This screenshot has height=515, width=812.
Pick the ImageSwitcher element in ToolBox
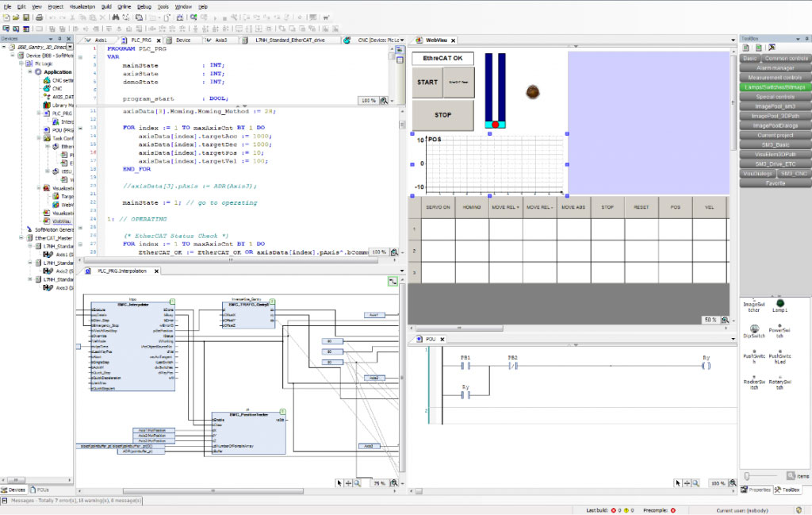click(x=754, y=306)
